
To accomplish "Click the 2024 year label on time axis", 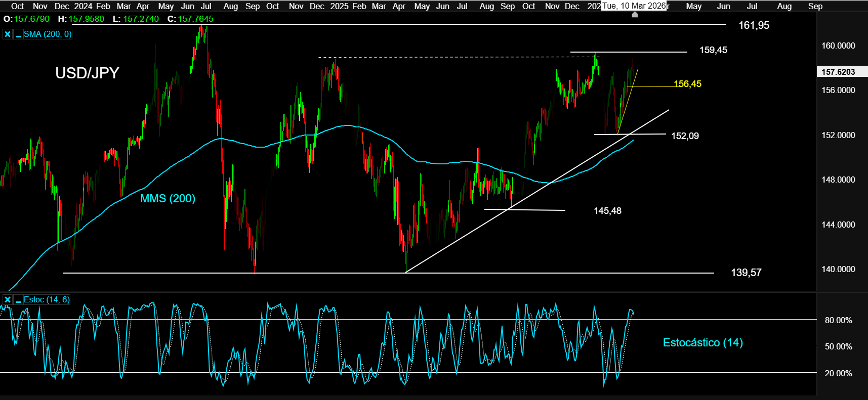I will 83,6.
